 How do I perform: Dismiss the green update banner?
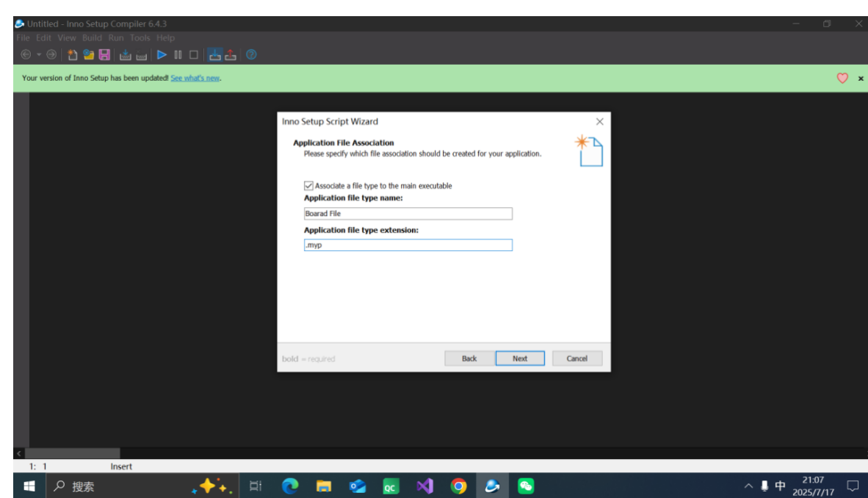861,79
